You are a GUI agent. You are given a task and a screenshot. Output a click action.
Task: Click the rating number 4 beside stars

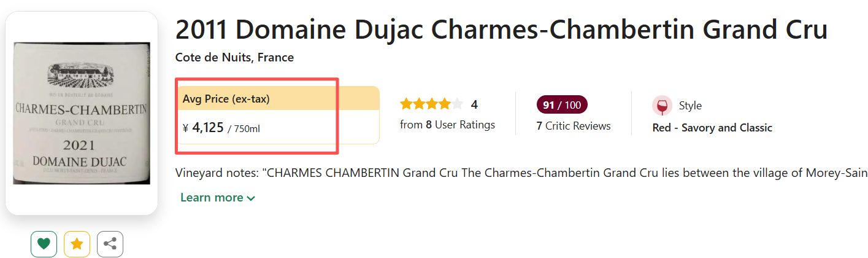474,104
